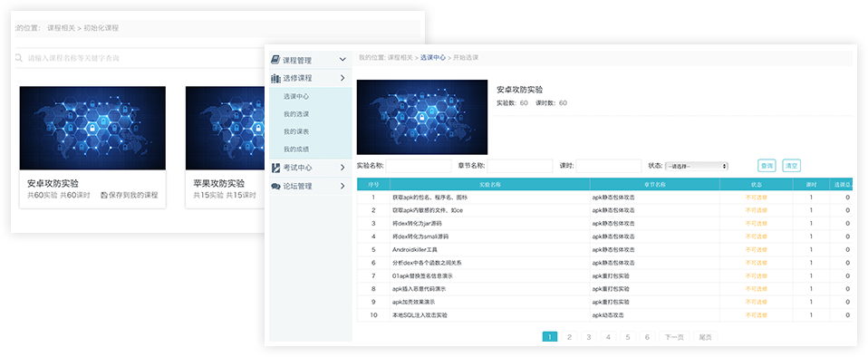Click the course search box in back window

[x=139, y=58]
